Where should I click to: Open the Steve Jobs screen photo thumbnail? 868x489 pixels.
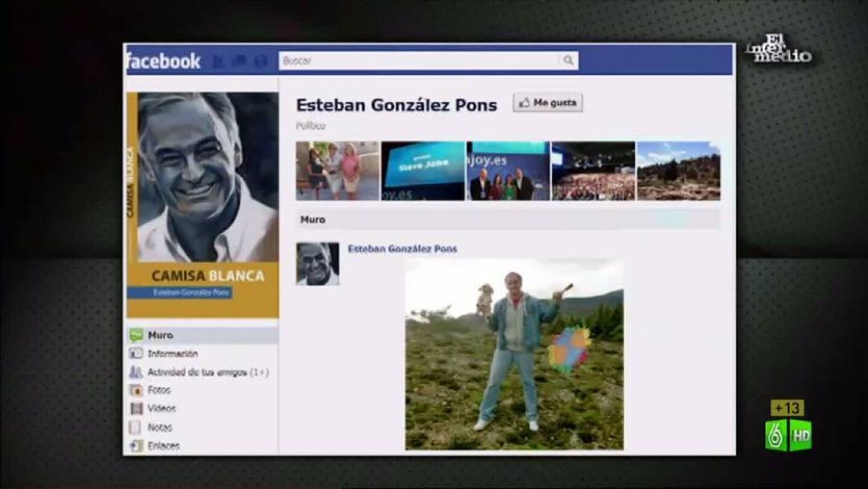(423, 171)
